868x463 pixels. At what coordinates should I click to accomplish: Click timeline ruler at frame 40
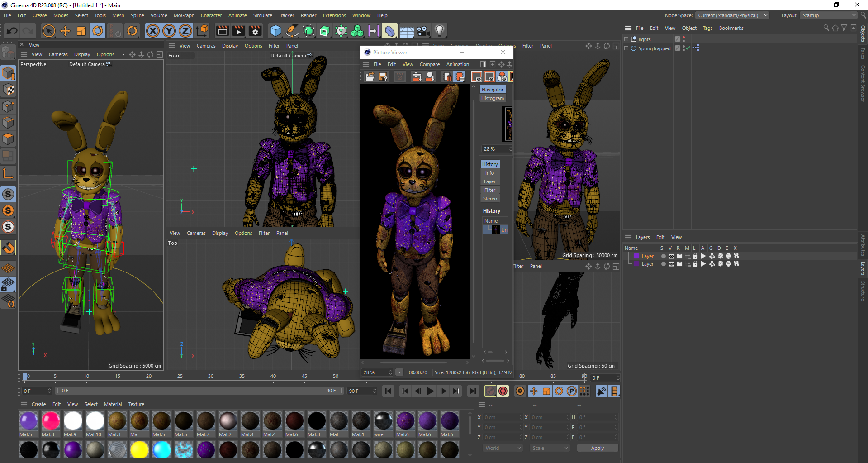pyautogui.click(x=273, y=377)
